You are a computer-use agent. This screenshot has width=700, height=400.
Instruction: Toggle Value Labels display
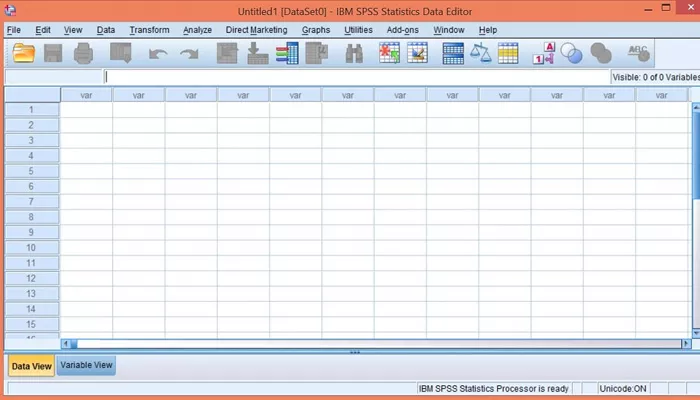544,53
